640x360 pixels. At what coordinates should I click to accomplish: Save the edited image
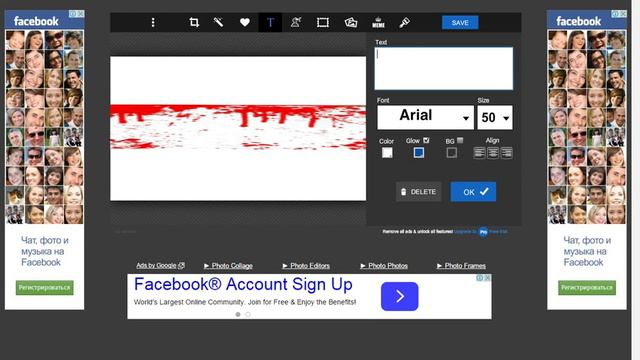(460, 23)
